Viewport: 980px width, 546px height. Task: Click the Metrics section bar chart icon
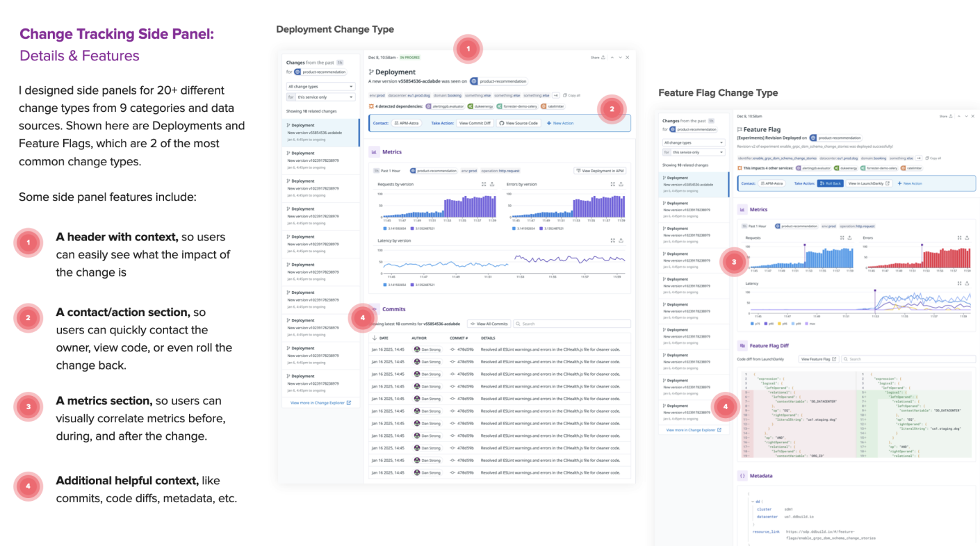pyautogui.click(x=374, y=151)
